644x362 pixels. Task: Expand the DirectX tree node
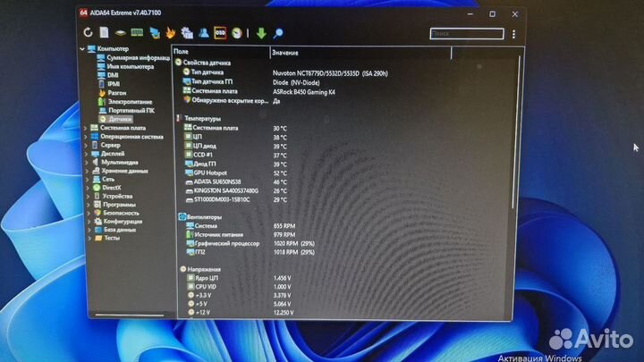click(x=88, y=188)
